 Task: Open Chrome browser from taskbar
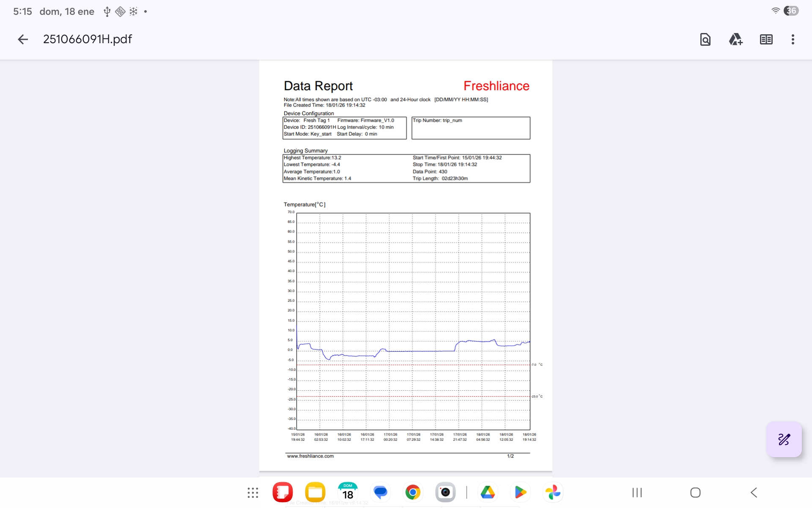click(x=413, y=492)
